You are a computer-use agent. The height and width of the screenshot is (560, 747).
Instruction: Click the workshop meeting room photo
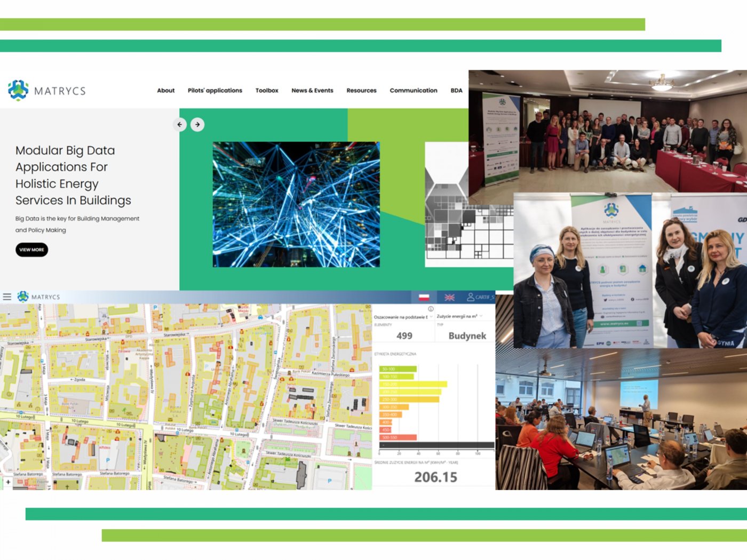621,419
